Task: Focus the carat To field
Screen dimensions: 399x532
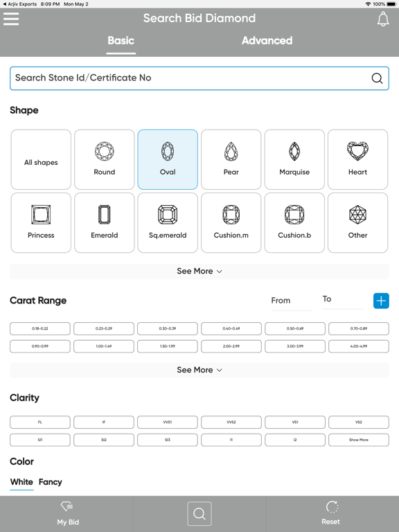Action: point(342,300)
